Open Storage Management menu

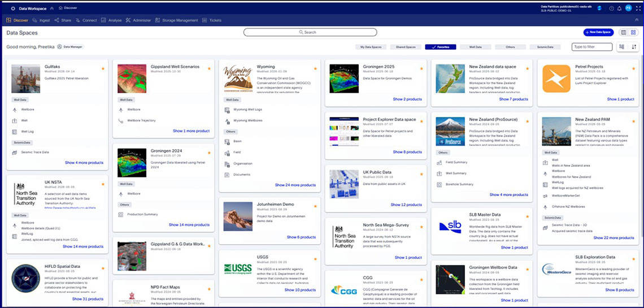[177, 20]
